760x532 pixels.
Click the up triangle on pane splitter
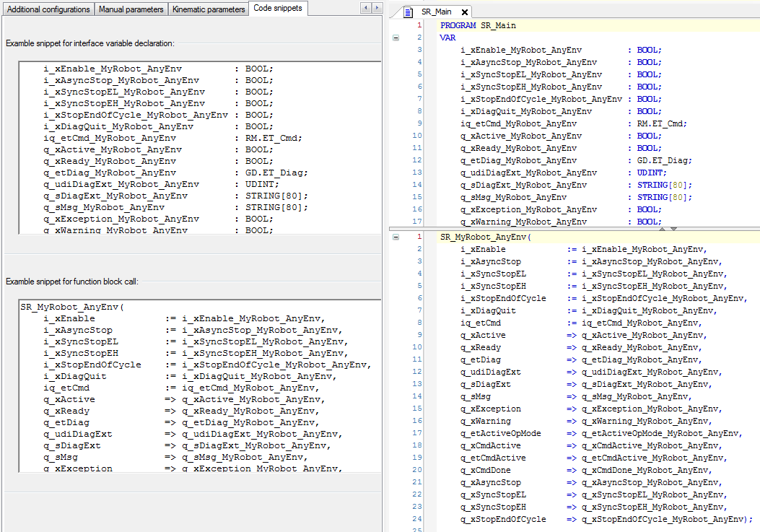(662, 228)
